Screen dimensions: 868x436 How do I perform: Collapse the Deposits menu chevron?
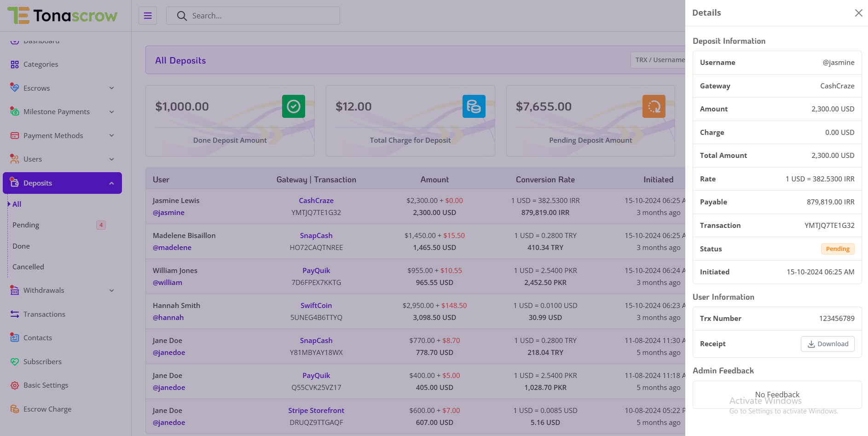coord(111,183)
